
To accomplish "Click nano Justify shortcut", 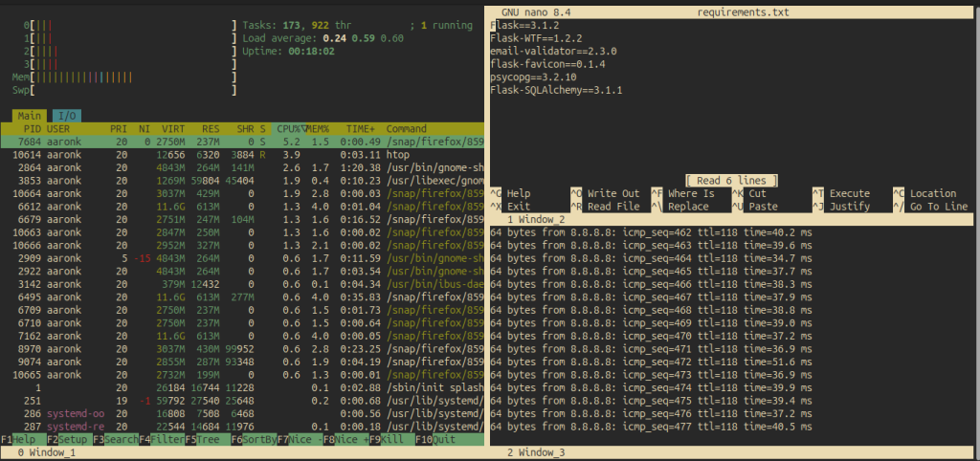I will pyautogui.click(x=841, y=207).
